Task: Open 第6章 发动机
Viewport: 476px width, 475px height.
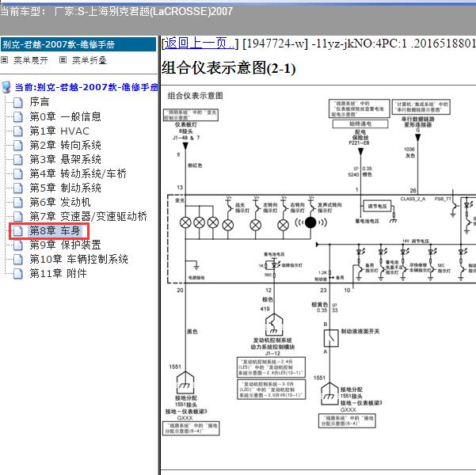Action: [60, 202]
